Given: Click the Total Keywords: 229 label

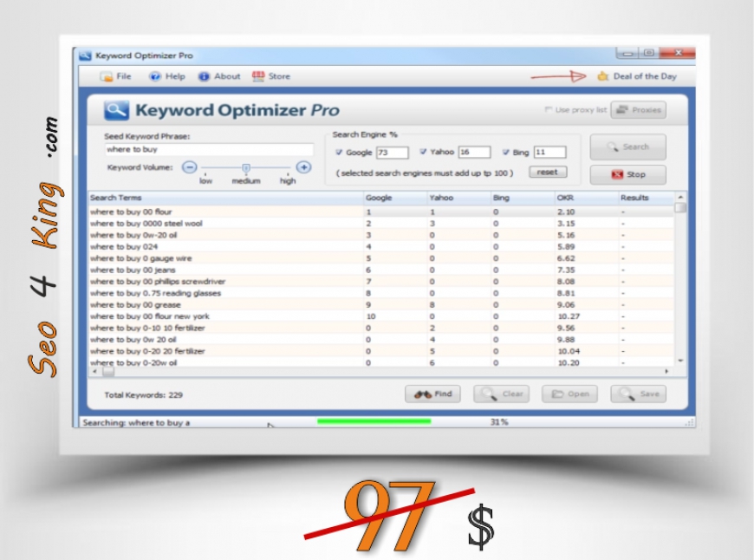Looking at the screenshot, I should pos(143,395).
